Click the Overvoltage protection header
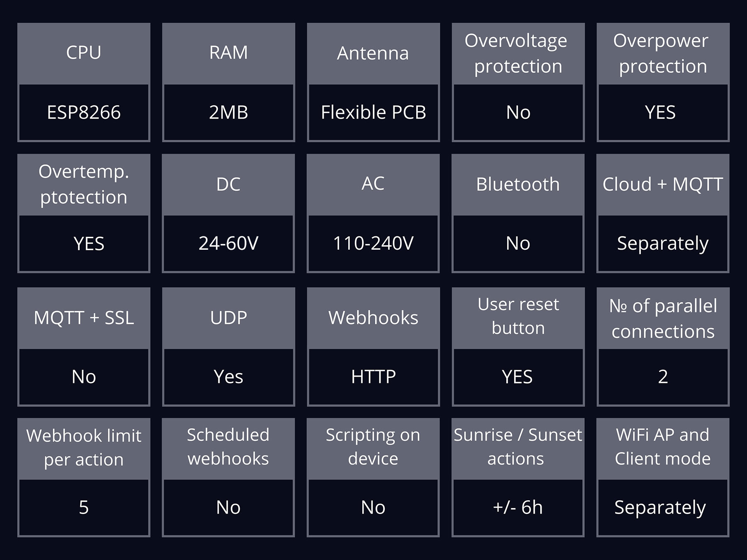 (x=518, y=53)
